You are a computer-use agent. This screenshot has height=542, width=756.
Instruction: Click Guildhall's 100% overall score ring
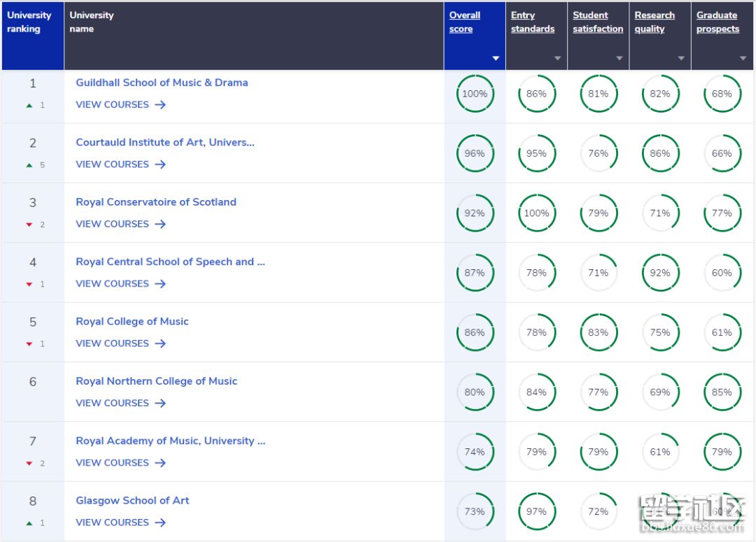475,94
